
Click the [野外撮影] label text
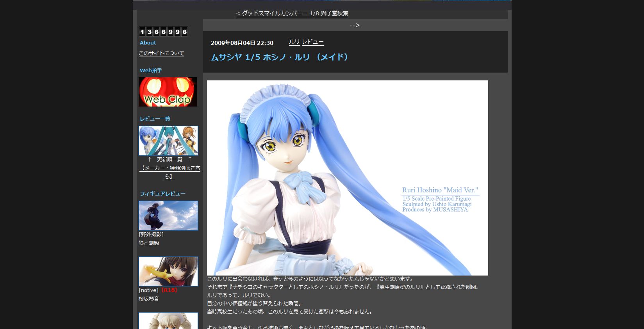(x=151, y=235)
